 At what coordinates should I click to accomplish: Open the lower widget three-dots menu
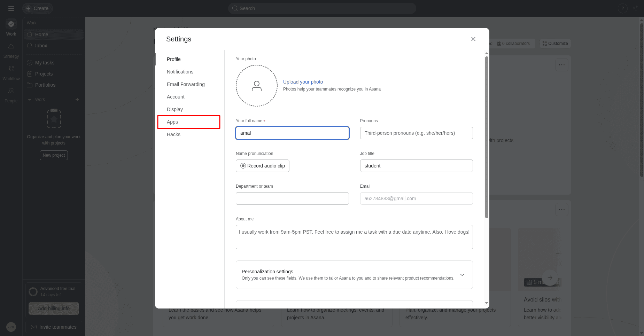point(562,210)
